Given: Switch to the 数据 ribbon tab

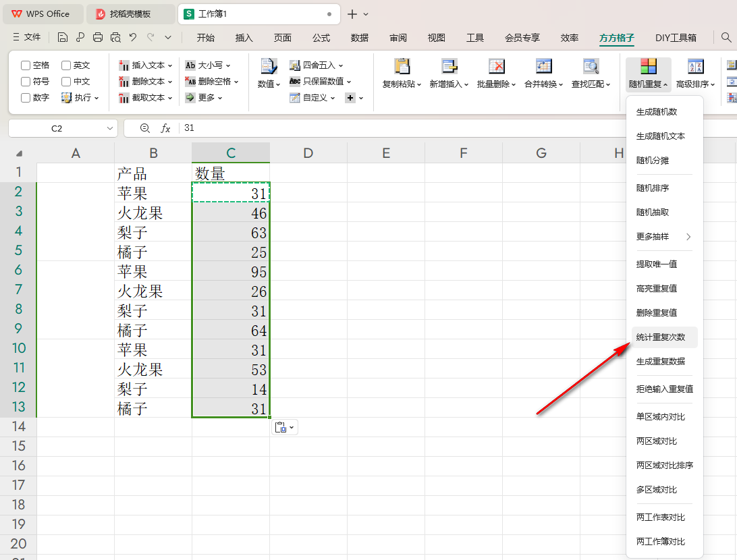Looking at the screenshot, I should [360, 38].
